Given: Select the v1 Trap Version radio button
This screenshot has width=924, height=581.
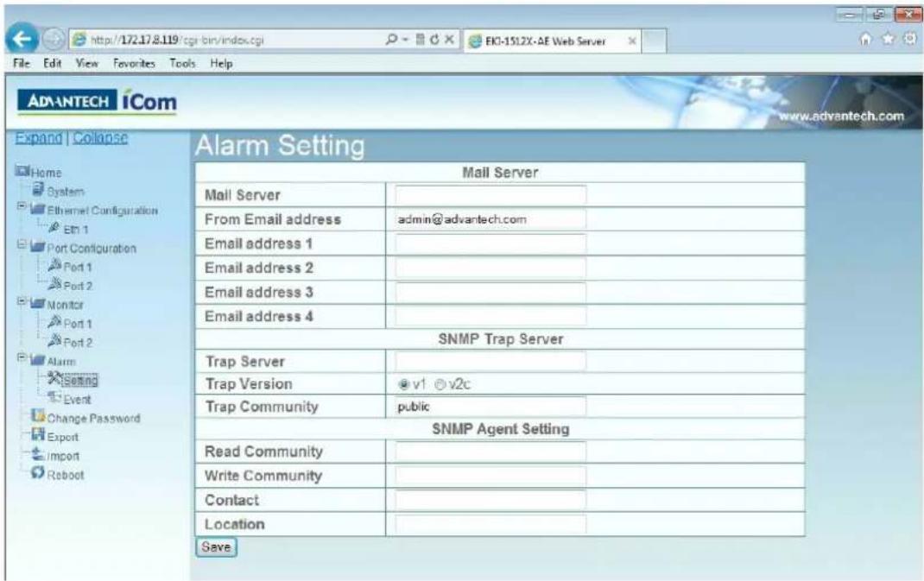Looking at the screenshot, I should (x=403, y=385).
